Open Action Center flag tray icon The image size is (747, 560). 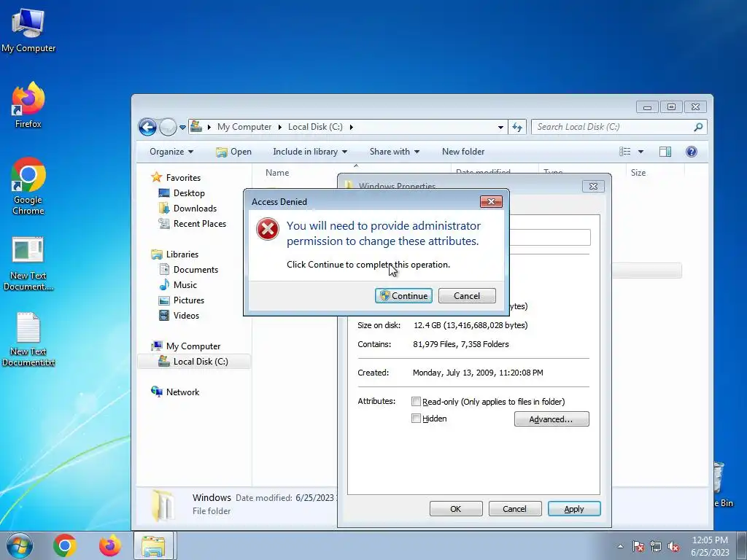point(638,546)
